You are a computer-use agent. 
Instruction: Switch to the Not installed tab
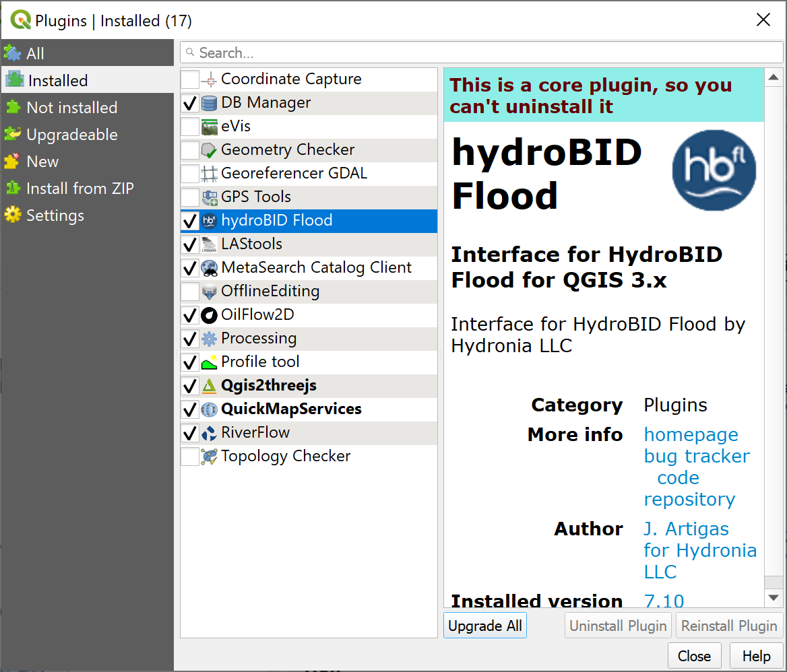[x=71, y=108]
